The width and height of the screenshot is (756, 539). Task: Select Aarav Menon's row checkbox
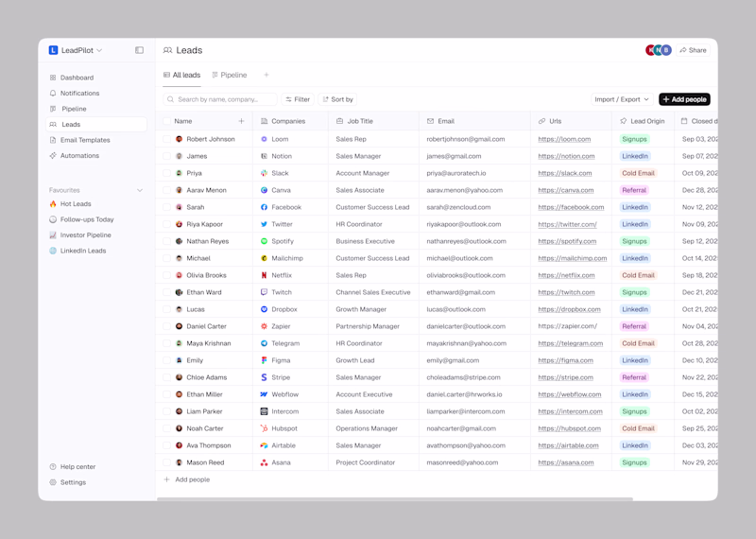coord(167,190)
